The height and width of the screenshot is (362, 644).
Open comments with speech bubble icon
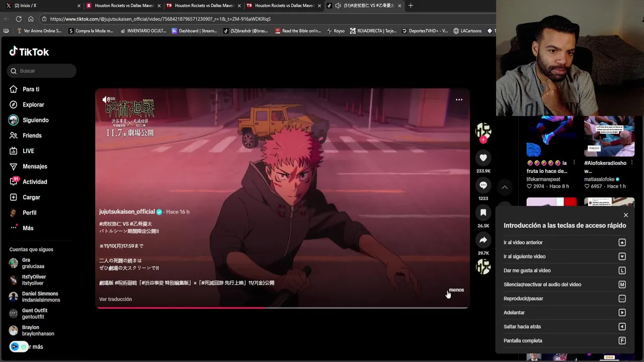click(483, 186)
